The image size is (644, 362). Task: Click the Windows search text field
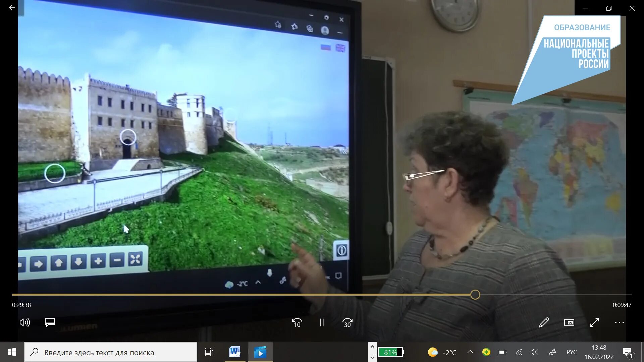coord(111,352)
